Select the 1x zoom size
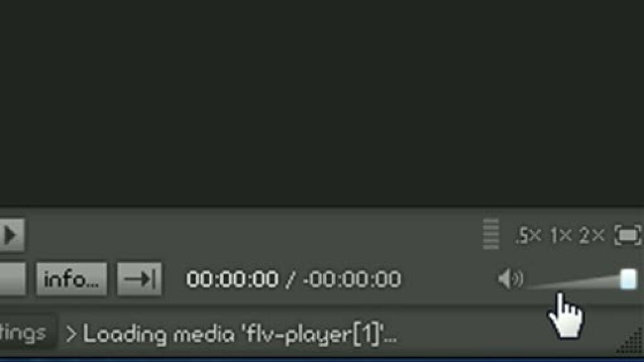 click(562, 236)
